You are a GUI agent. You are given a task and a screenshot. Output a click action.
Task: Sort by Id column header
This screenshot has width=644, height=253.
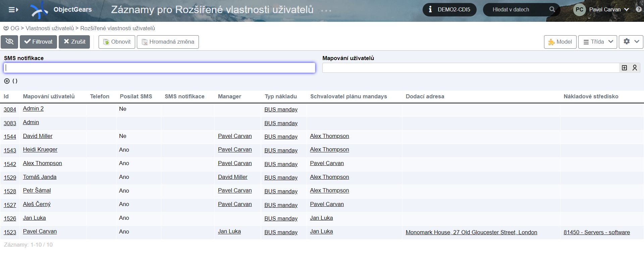[6, 96]
